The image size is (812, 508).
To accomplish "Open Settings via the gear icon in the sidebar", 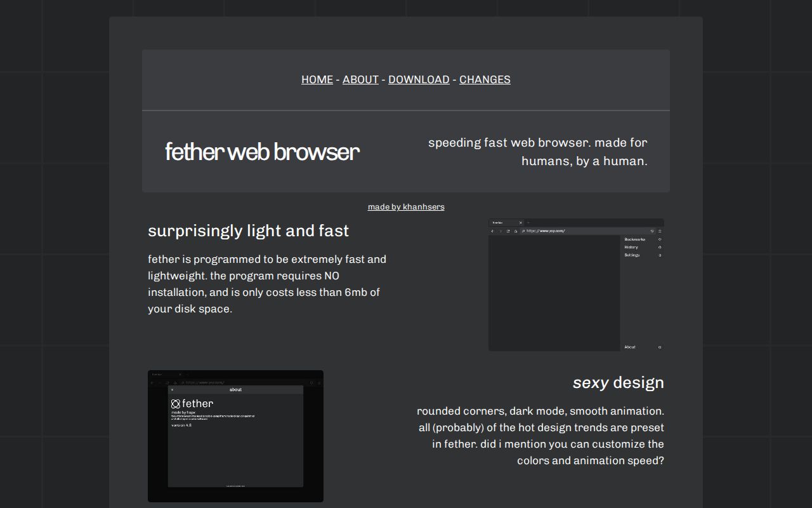I will [x=660, y=255].
